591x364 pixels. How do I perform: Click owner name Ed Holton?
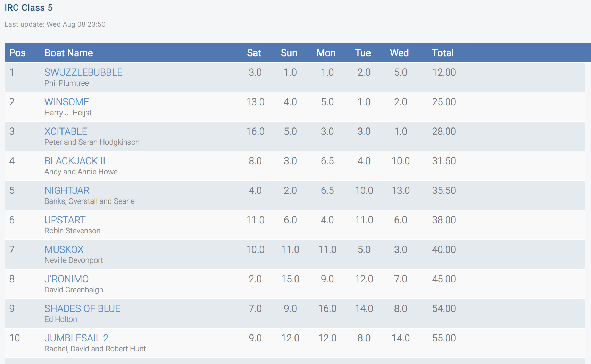(x=61, y=319)
